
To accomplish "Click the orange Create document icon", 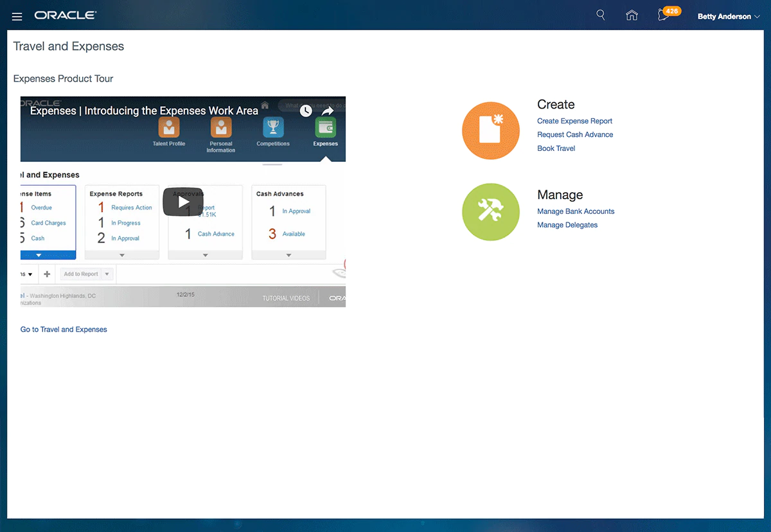I will pyautogui.click(x=490, y=130).
